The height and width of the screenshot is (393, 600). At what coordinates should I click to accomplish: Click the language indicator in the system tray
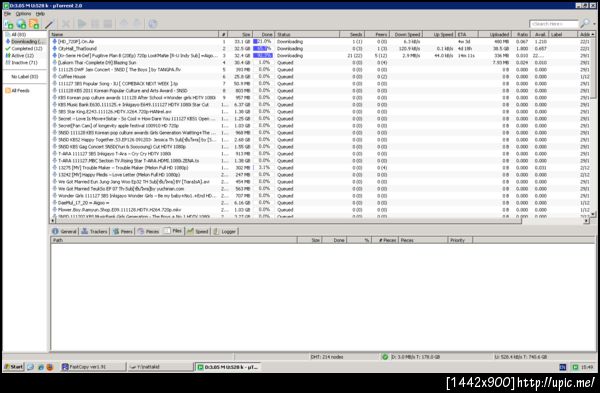click(563, 367)
